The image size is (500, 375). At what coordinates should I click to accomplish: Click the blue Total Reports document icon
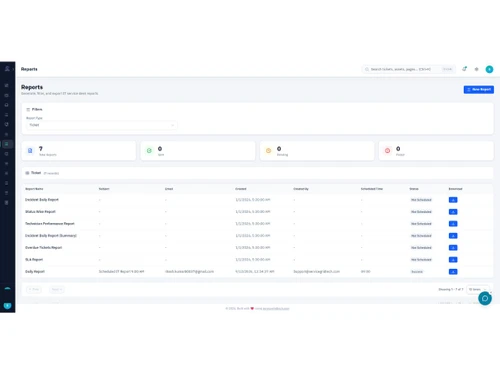point(30,151)
